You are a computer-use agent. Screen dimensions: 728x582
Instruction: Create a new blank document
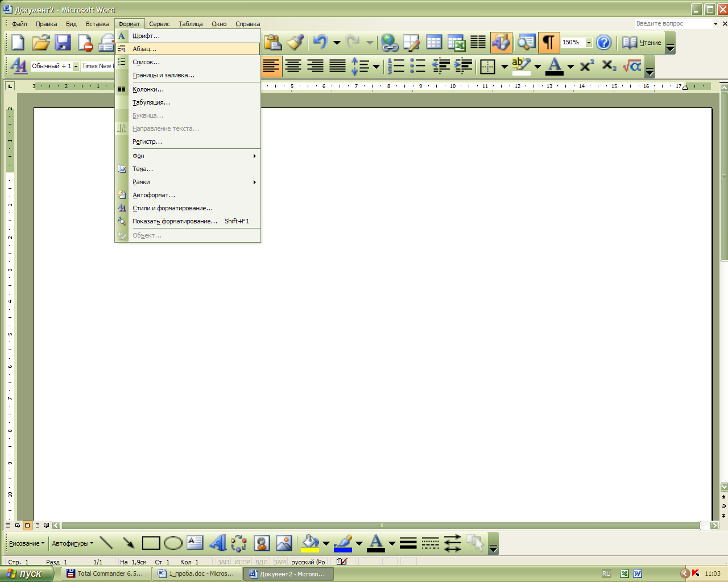click(18, 43)
